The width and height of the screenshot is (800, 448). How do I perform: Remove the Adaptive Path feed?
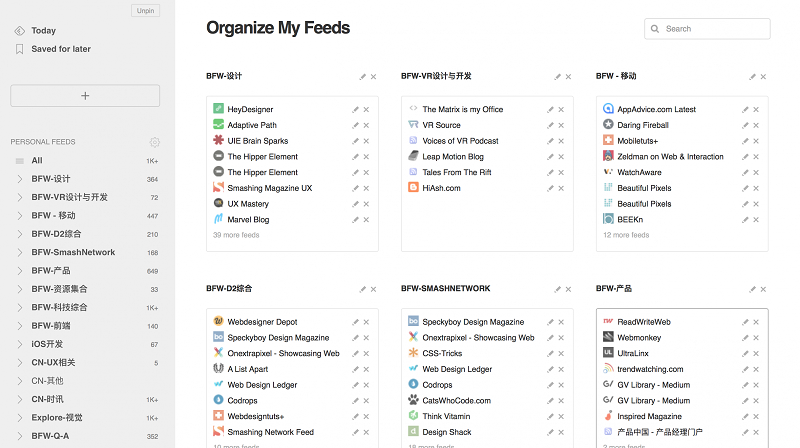[x=367, y=126]
